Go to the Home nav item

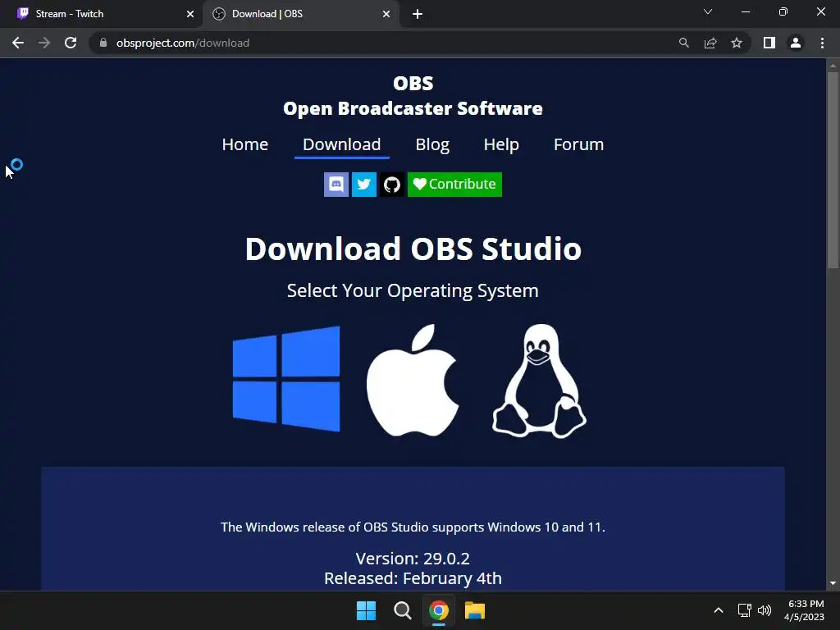click(244, 144)
